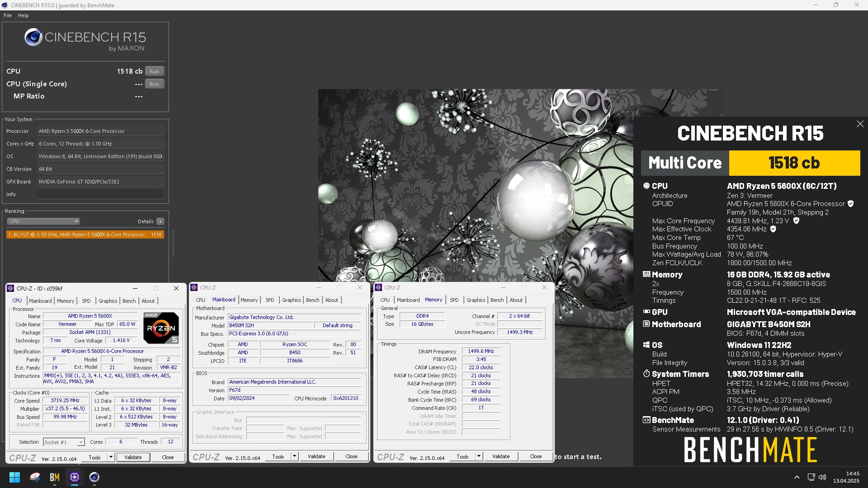This screenshot has height=488, width=868.
Task: Click Close in CPU-Z Memory window
Action: click(x=536, y=456)
